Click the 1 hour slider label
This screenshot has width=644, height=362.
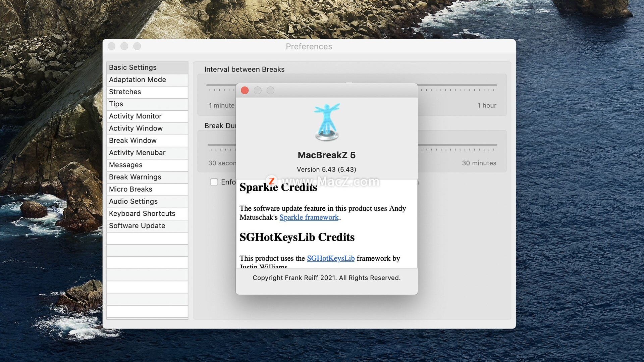point(487,106)
